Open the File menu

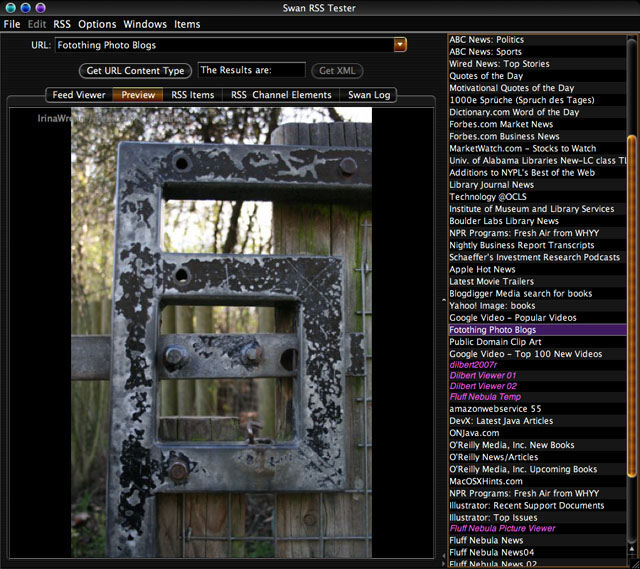pyautogui.click(x=12, y=24)
